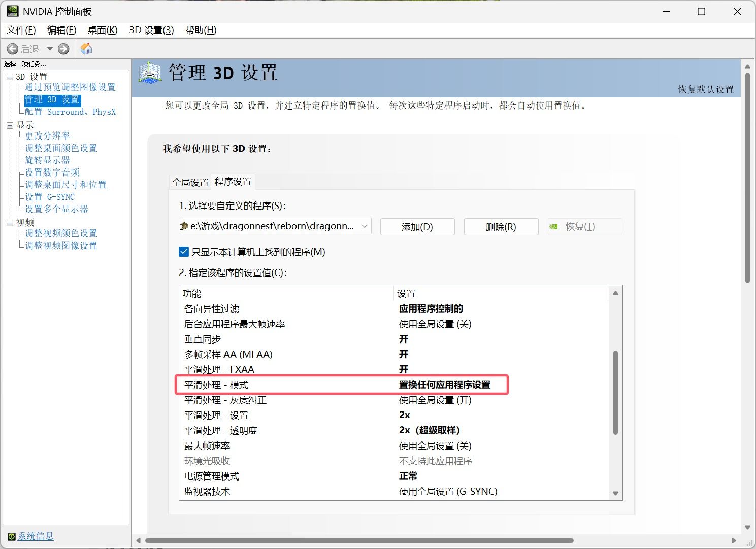Click the settings list vertical scrollbar thumb
This screenshot has height=549, width=756.
[615, 392]
